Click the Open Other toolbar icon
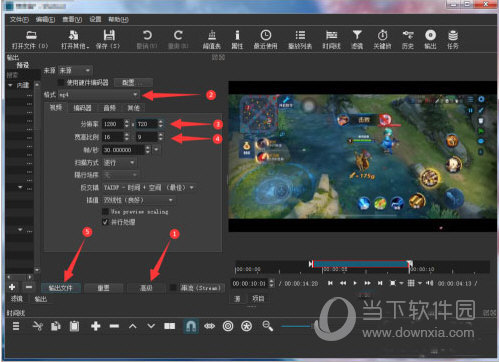499x362 pixels. tap(74, 35)
